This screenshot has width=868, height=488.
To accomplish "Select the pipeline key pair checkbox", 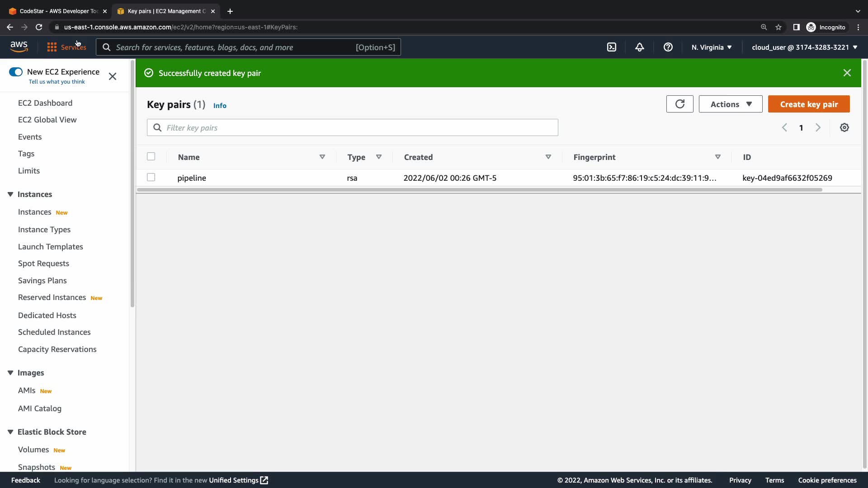I will 151,177.
